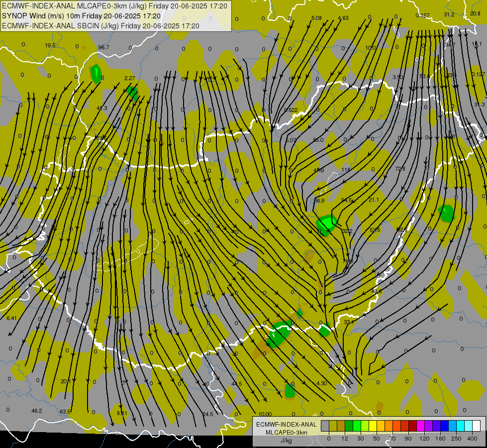The height and width of the screenshot is (448, 487).
Task: Click the map value 0.157
Action: [x=422, y=15]
